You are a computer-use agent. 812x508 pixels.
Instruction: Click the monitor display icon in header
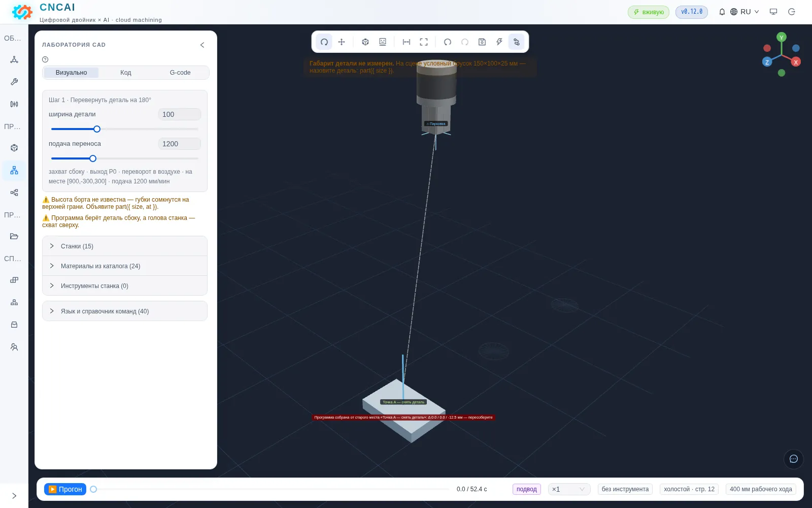click(773, 12)
